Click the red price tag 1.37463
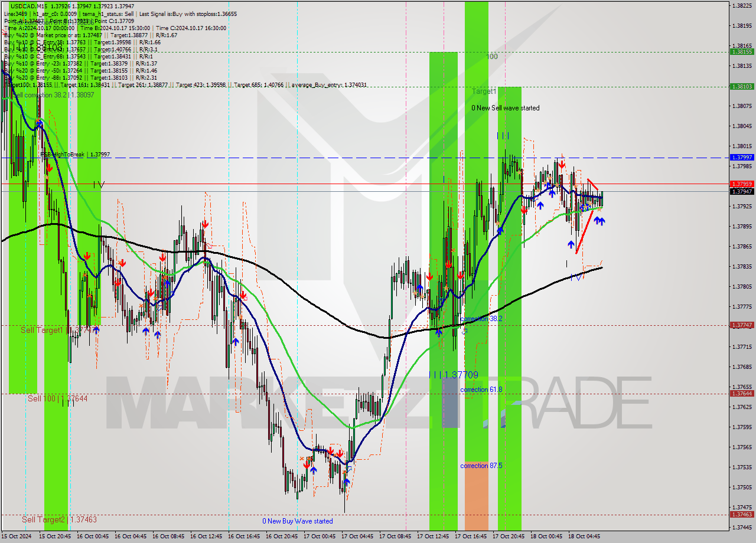756x543 pixels. pos(742,515)
